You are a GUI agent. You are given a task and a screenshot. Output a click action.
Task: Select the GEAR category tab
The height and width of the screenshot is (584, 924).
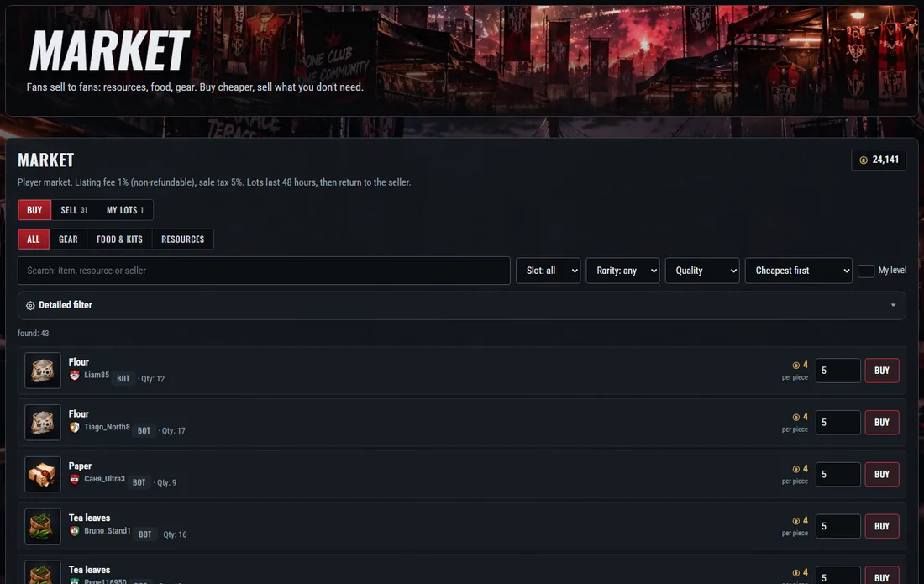(x=68, y=239)
